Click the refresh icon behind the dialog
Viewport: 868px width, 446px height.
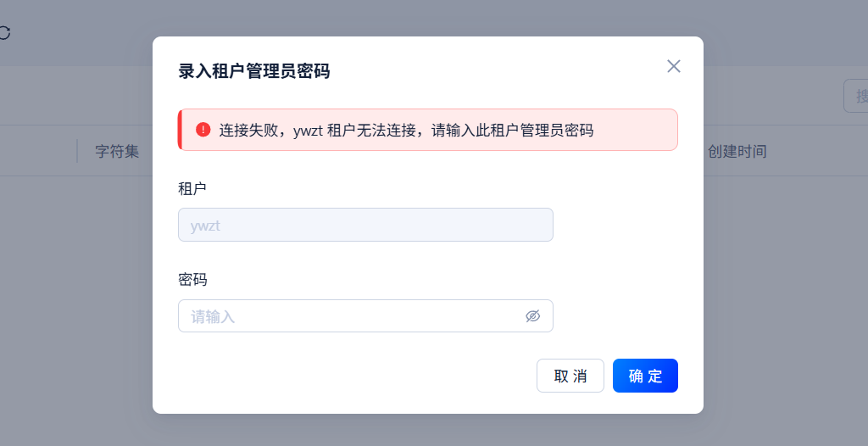pos(4,33)
